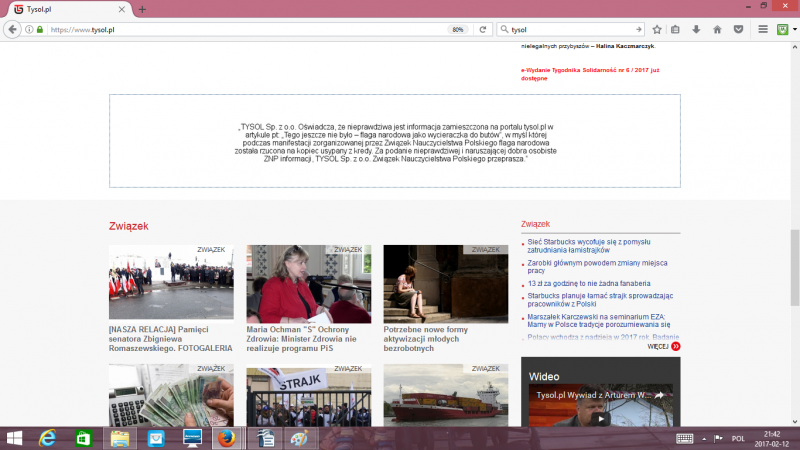The width and height of the screenshot is (800, 450).
Task: Open 'Zarobki głównym powodem zmiany miejsca pracy'
Action: 597,267
